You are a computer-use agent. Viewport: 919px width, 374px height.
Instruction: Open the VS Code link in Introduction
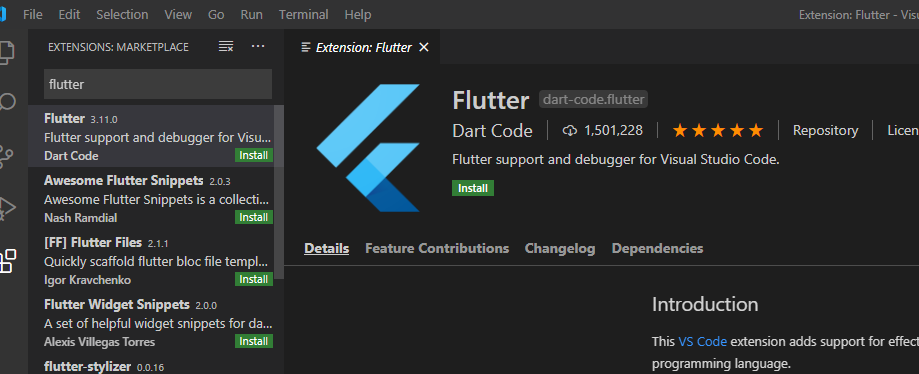[703, 342]
